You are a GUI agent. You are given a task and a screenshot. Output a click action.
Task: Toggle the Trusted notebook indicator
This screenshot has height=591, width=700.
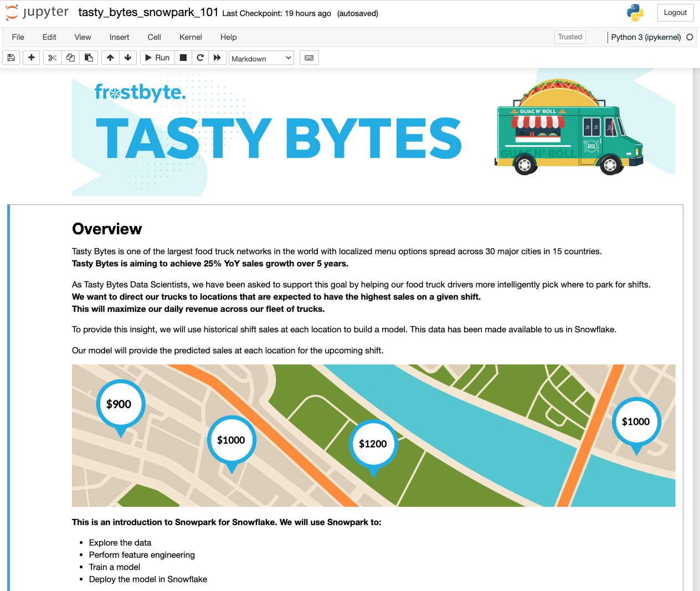[570, 37]
